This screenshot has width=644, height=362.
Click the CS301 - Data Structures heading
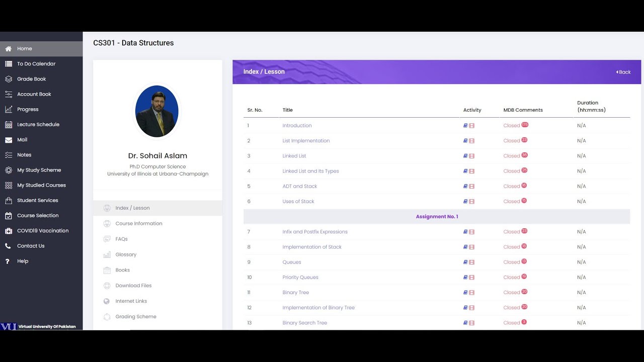coord(133,43)
